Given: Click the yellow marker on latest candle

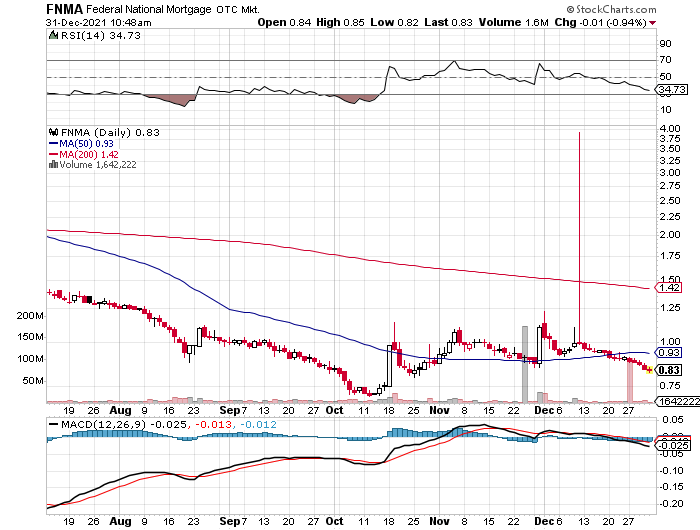Looking at the screenshot, I should [x=649, y=370].
